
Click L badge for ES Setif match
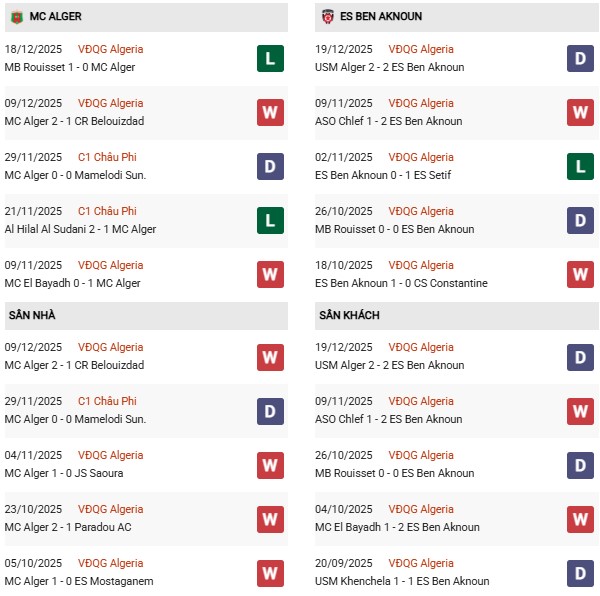(580, 166)
